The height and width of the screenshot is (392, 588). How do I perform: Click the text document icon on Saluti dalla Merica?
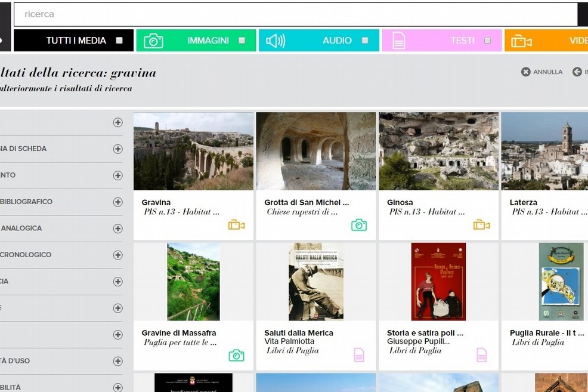pyautogui.click(x=358, y=355)
